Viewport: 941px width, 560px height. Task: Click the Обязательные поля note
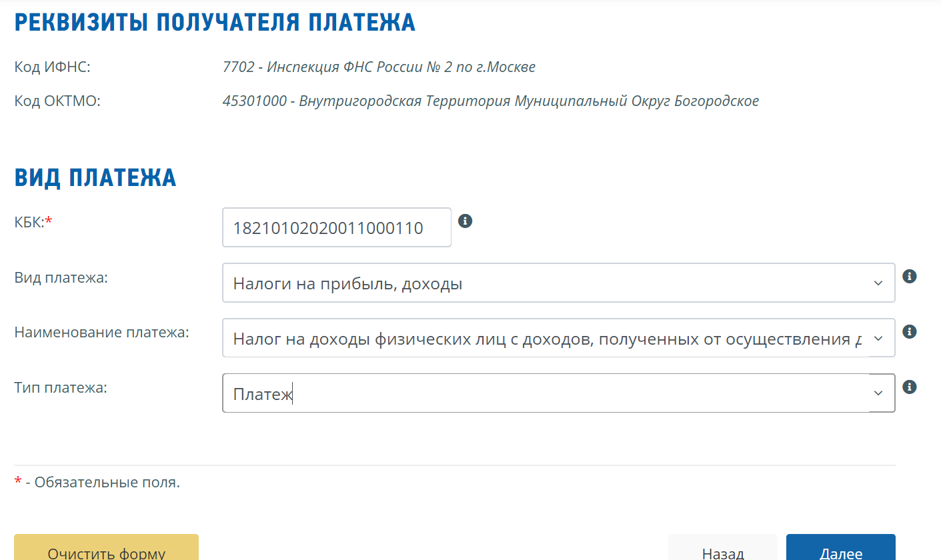(x=97, y=482)
